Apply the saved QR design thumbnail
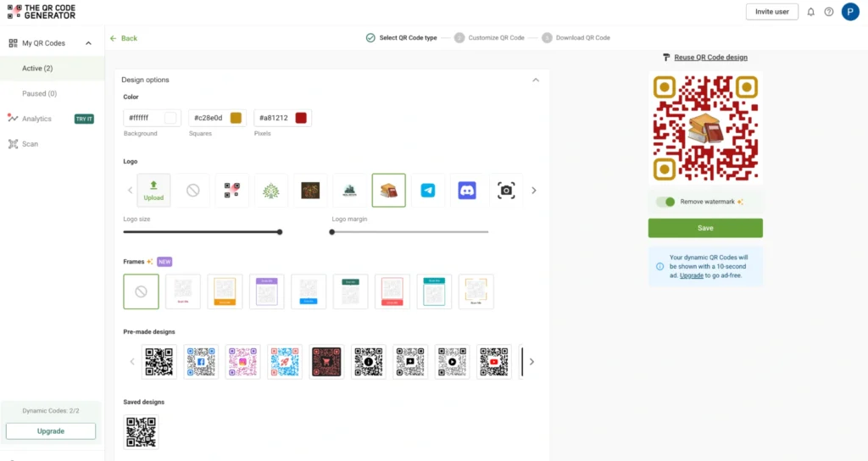The image size is (868, 461). tap(142, 431)
